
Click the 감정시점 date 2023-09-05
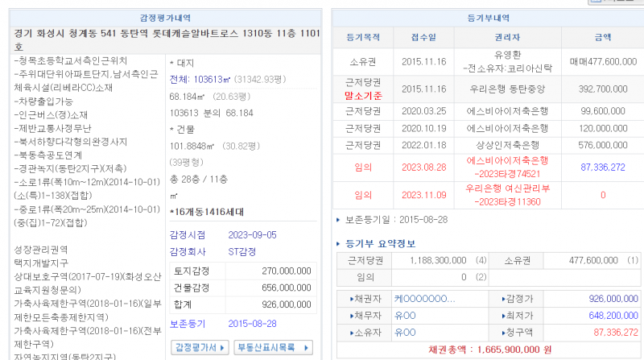click(x=254, y=234)
